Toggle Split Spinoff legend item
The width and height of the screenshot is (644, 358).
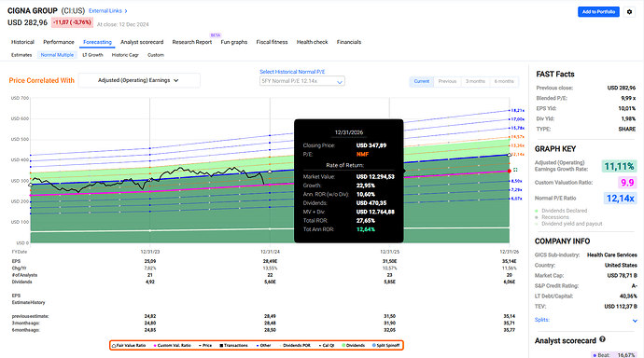[x=385, y=345]
